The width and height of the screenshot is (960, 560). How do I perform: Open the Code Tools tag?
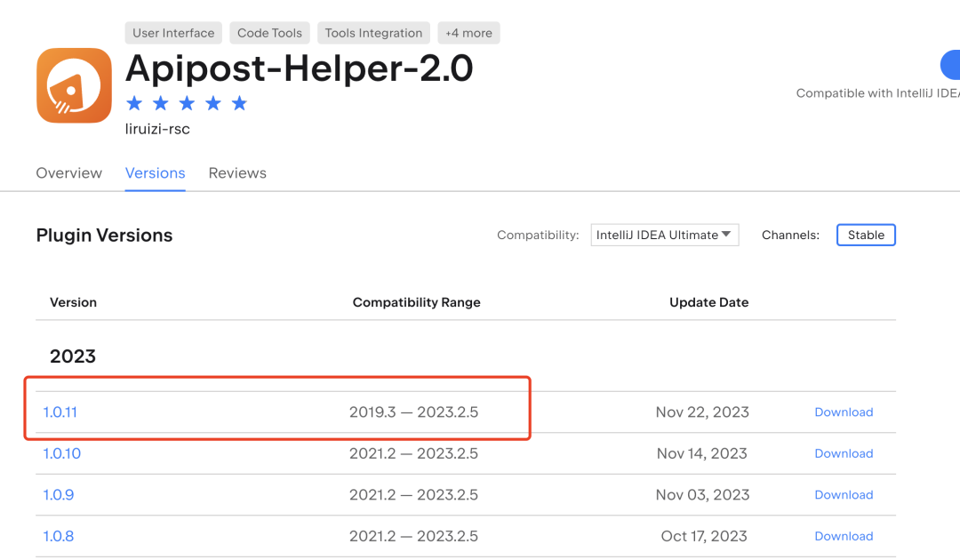[269, 33]
